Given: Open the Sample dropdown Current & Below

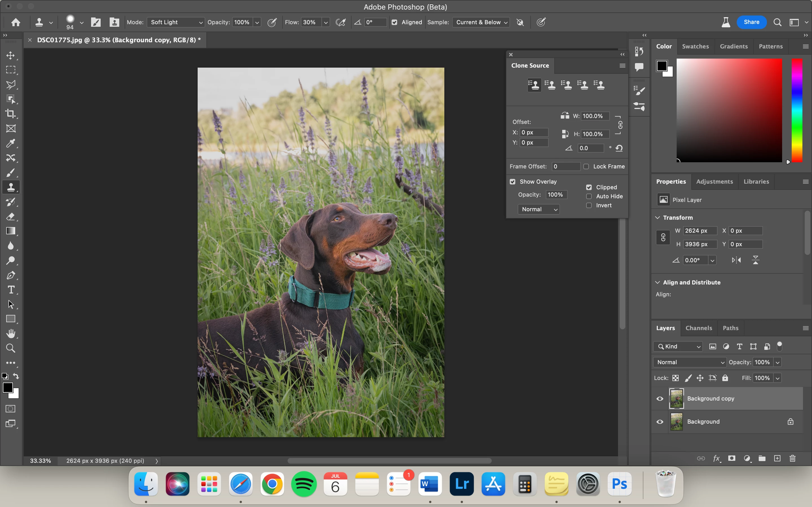Looking at the screenshot, I should click(x=481, y=23).
